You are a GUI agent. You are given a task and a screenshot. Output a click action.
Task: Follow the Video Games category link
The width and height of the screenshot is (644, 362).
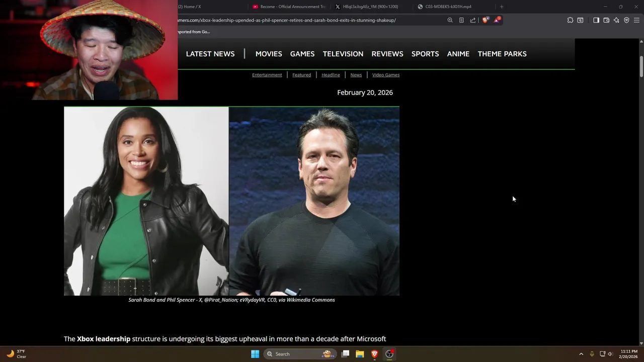(386, 75)
